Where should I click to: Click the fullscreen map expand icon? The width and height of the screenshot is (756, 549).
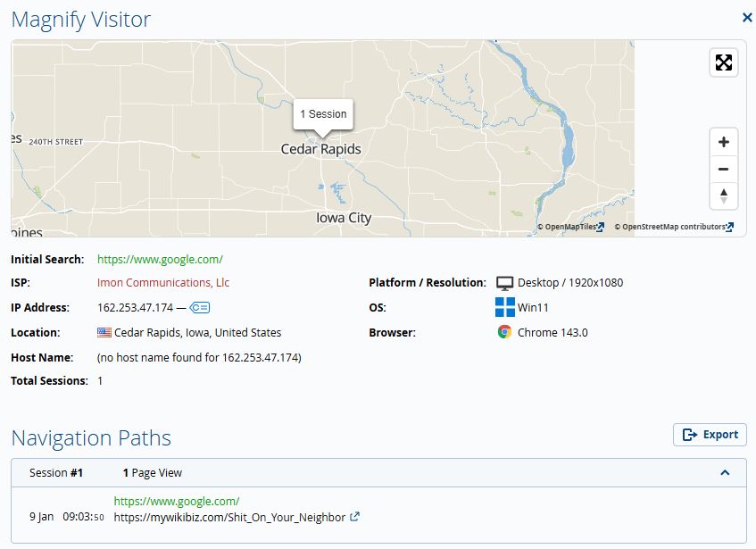point(724,62)
